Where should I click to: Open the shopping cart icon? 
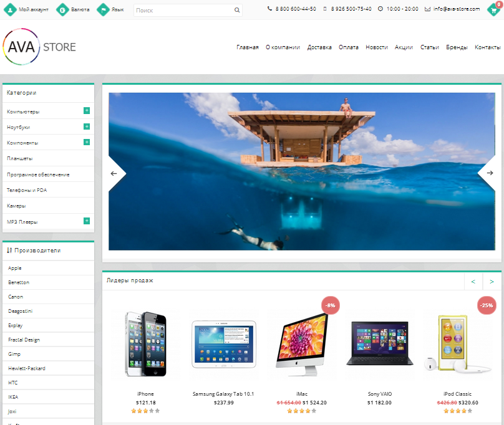click(494, 9)
